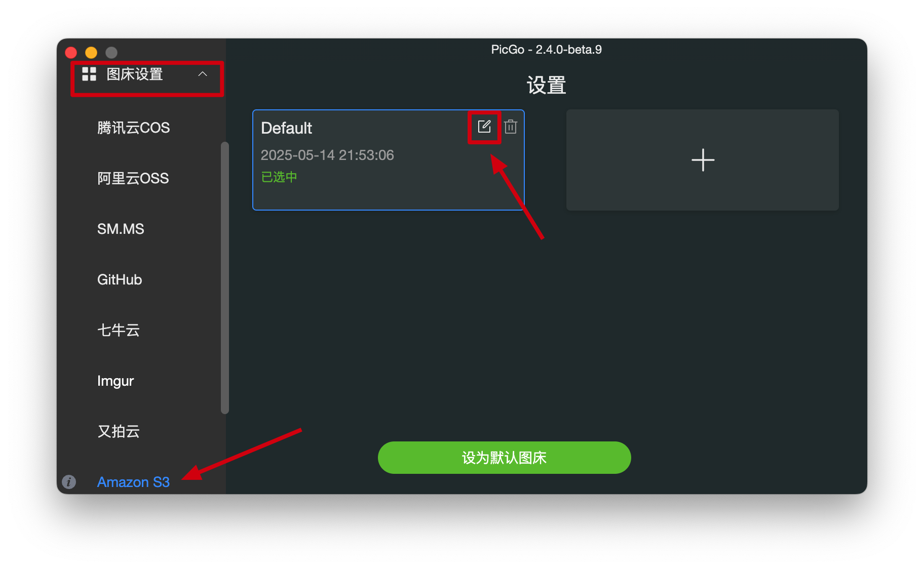Click the edit pencil icon on Default config

(x=484, y=126)
